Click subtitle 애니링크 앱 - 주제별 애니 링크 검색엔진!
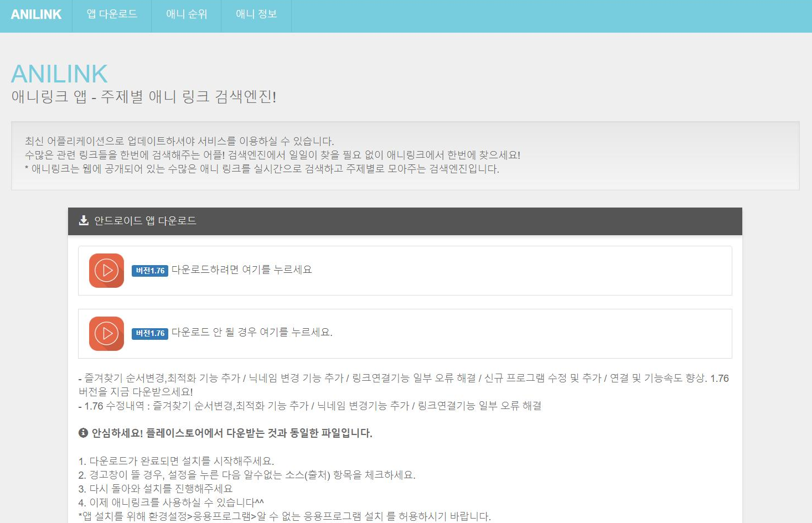 click(x=144, y=96)
